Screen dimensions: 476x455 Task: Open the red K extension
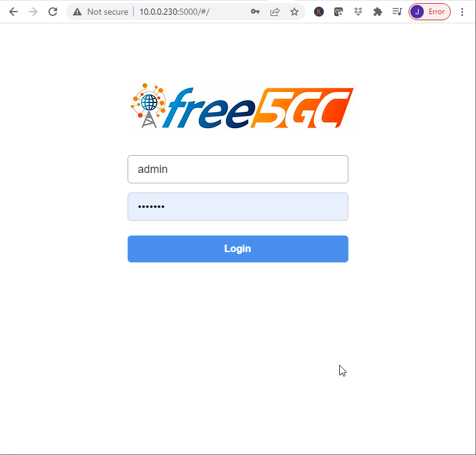click(x=319, y=12)
